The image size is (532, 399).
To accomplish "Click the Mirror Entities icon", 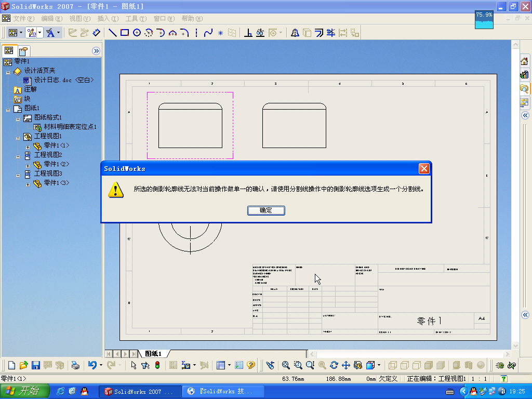I will pos(295,33).
